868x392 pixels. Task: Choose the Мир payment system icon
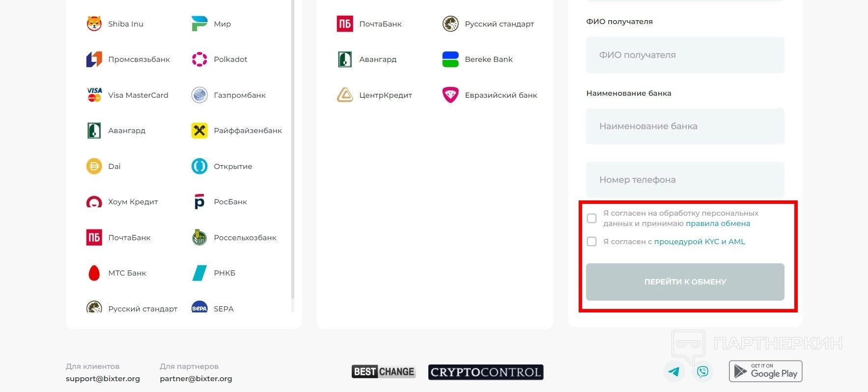(199, 24)
